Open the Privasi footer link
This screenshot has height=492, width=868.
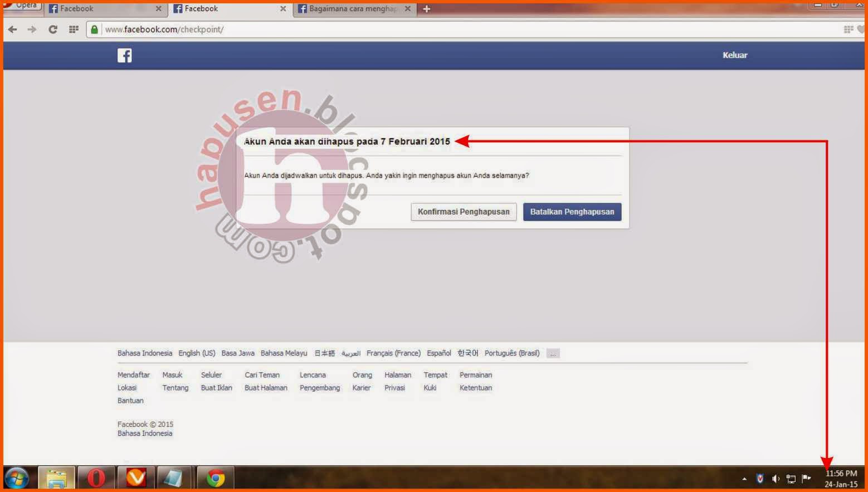pyautogui.click(x=394, y=388)
